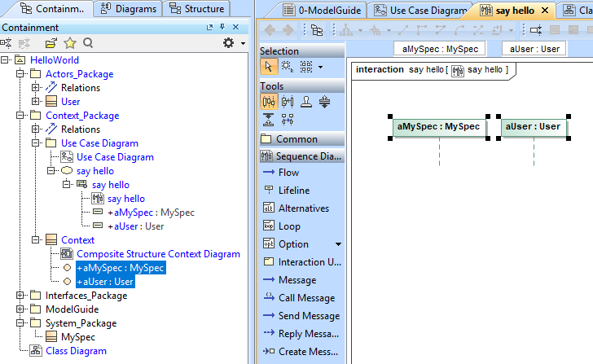Click the vertical space tool icon

[324, 102]
